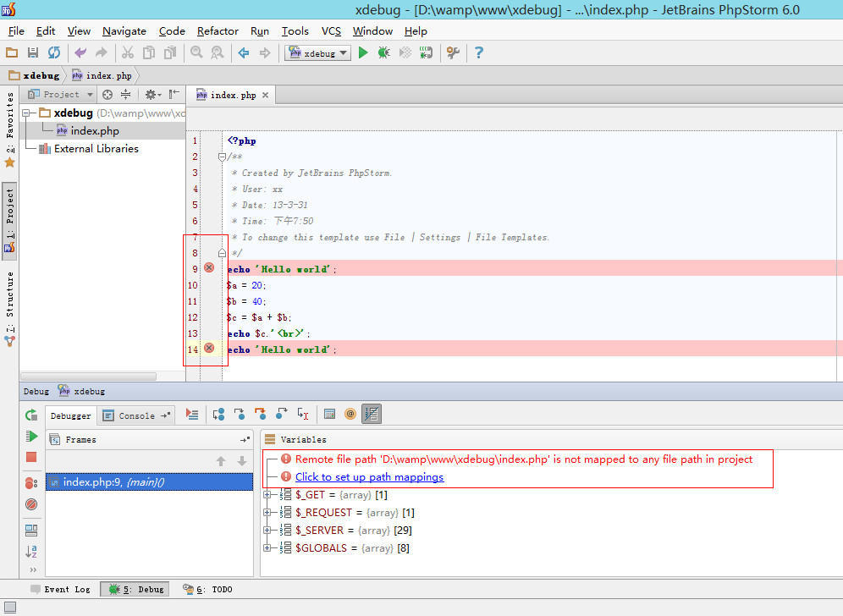Open the Event Log tool window
This screenshot has height=616, width=843.
[x=60, y=590]
